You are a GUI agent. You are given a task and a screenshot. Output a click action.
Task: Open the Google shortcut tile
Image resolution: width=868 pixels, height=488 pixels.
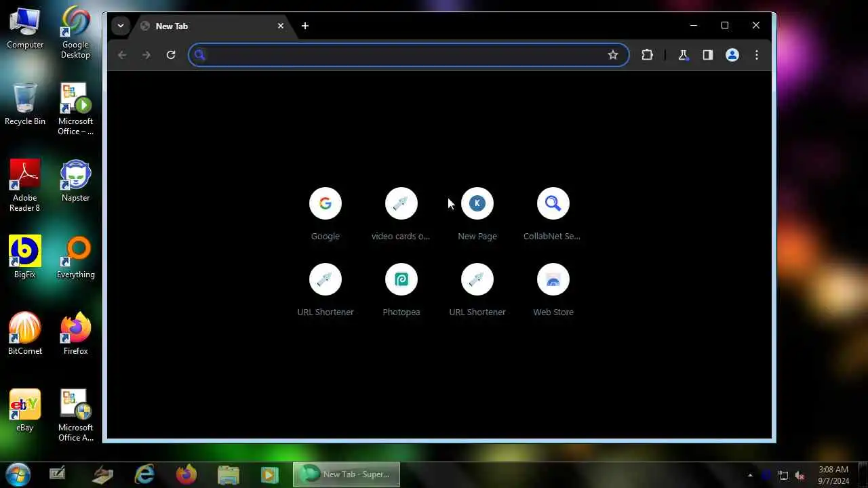(x=325, y=214)
